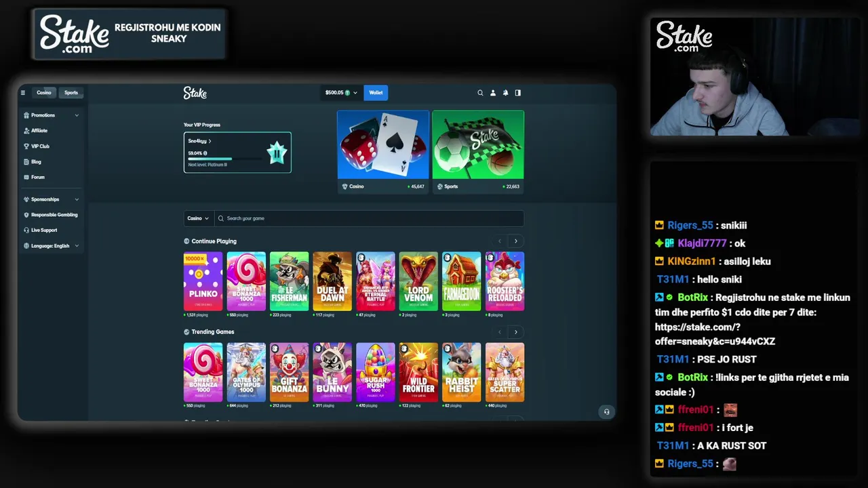Open the Wallet button
Viewport: 868px width, 488px height.
click(x=376, y=93)
